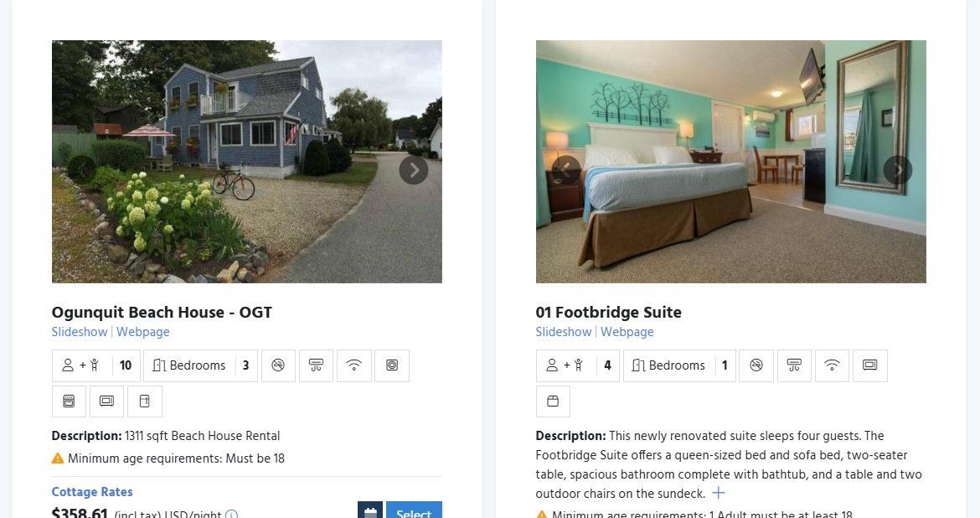
Task: Click the refrigerator icon for Ogunquit Beach House
Action: 144,401
